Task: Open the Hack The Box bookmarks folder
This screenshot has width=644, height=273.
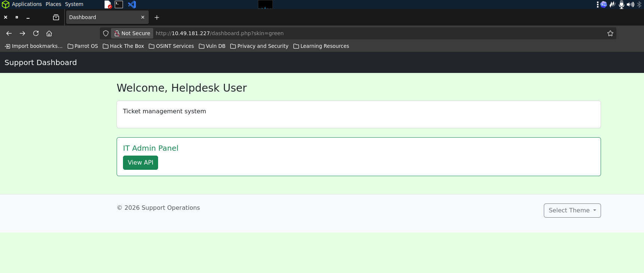Action: (123, 46)
